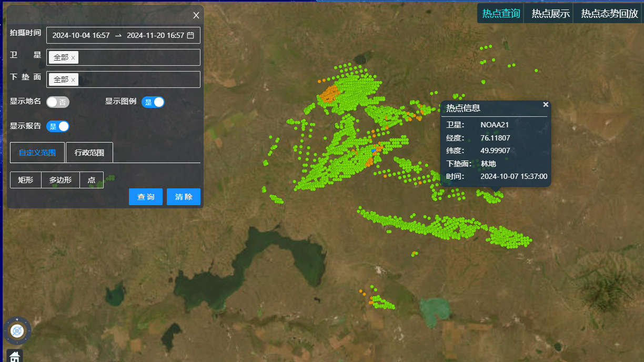Open the 卫星 selection dropdown
The image size is (644, 362).
137,57
